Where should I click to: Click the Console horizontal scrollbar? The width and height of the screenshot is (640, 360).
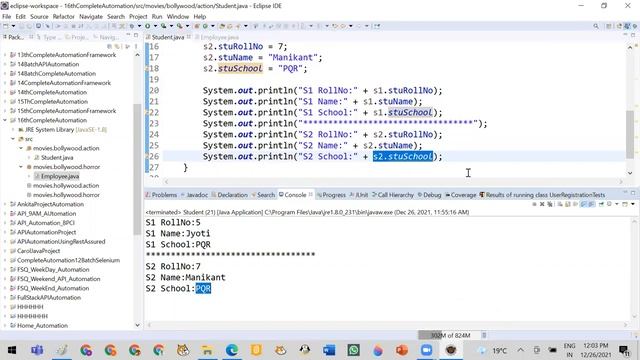click(386, 325)
